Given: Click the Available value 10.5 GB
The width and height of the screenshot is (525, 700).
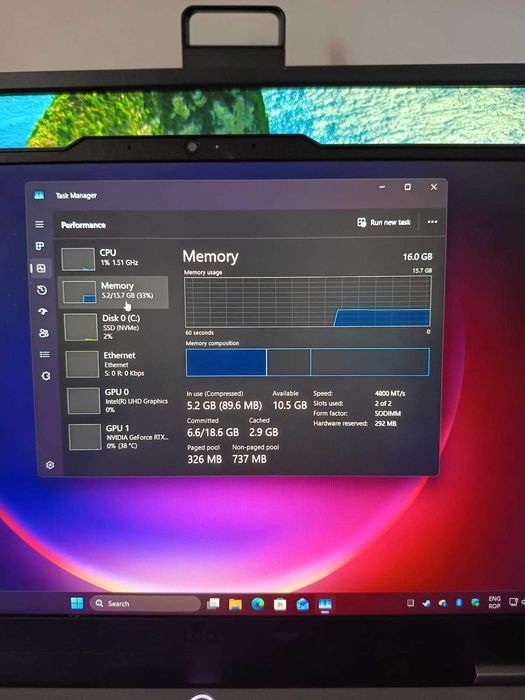Looking at the screenshot, I should tap(290, 405).
